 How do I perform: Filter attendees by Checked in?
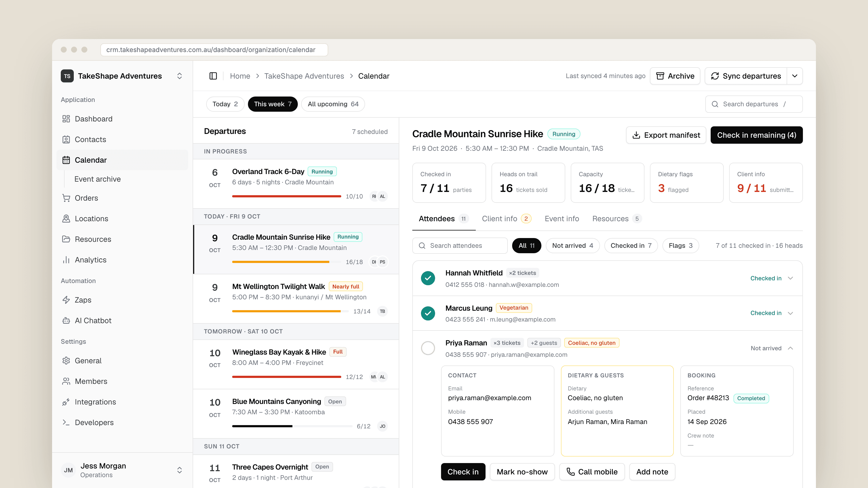[631, 246]
